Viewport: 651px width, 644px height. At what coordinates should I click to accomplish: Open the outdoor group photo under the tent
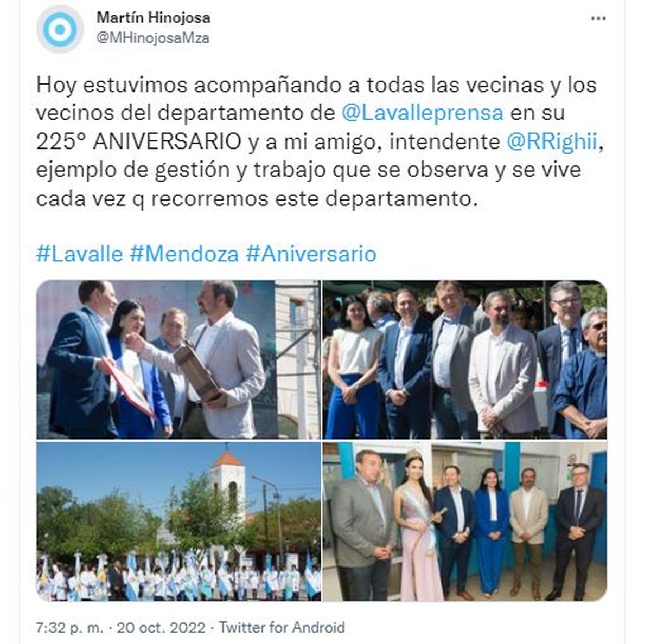point(465,359)
